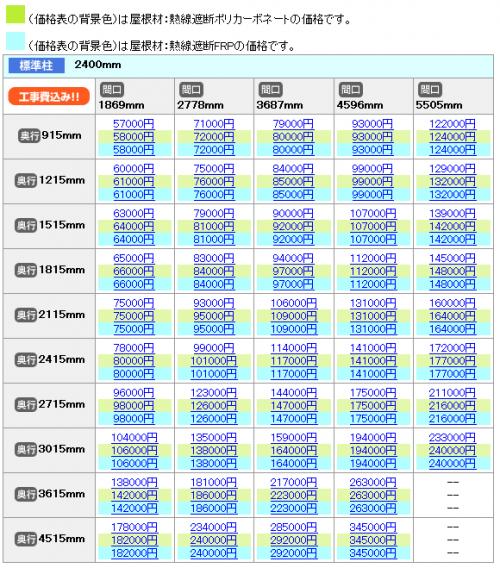Open the 78000円 price for 2415mm depth

pyautogui.click(x=134, y=348)
